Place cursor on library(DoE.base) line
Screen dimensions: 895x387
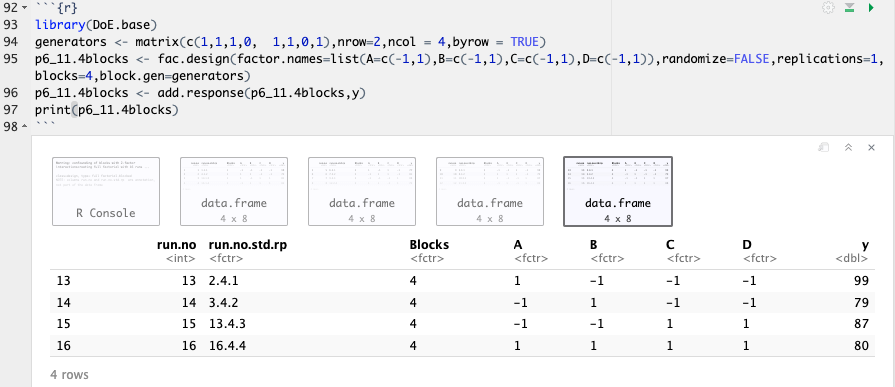coord(95,25)
